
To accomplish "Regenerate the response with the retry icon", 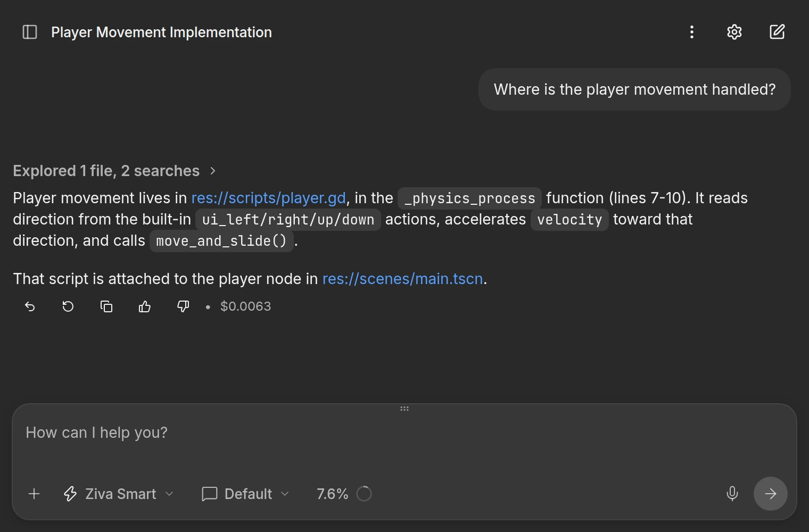I will [x=68, y=306].
